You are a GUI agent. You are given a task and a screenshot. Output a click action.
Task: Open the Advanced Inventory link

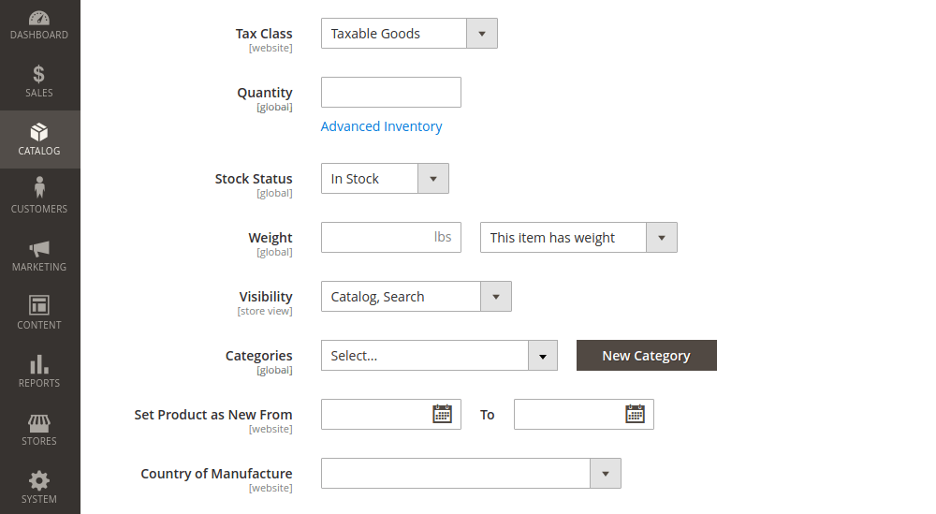pos(381,127)
